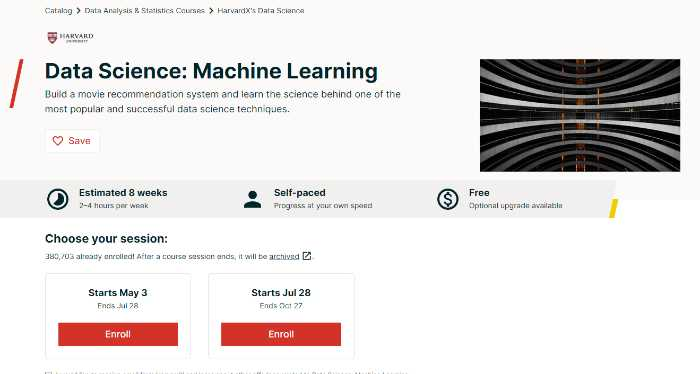The height and width of the screenshot is (374, 700).
Task: Click the Self-paced label
Action: 300,193
